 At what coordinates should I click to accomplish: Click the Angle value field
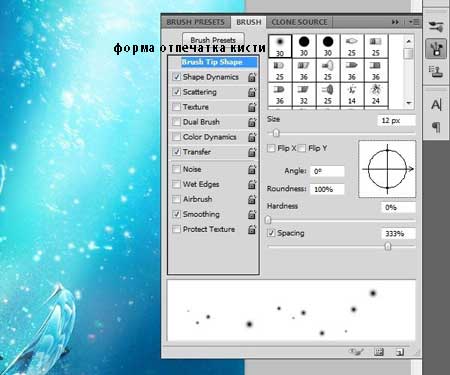327,171
